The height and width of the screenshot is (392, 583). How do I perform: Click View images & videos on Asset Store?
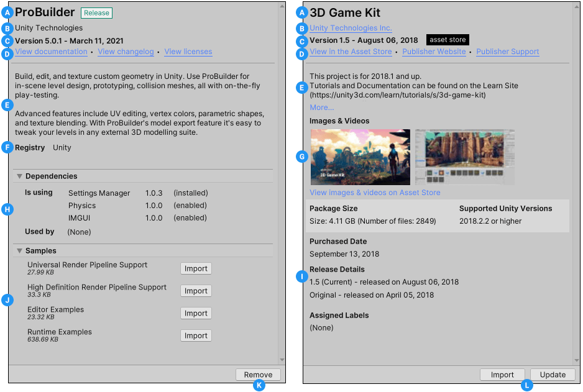pyautogui.click(x=375, y=193)
